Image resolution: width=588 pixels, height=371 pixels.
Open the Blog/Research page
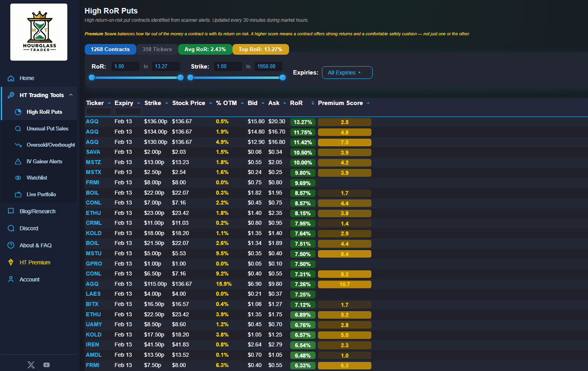[37, 211]
